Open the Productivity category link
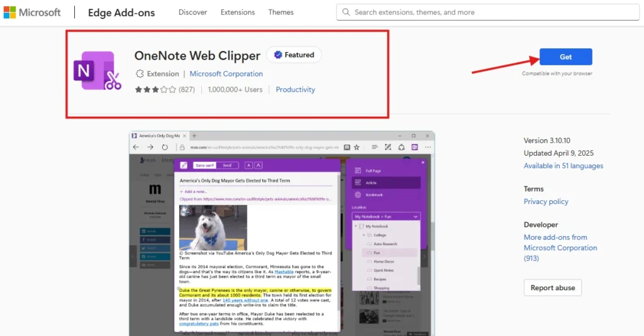Image resolution: width=644 pixels, height=336 pixels. (296, 89)
